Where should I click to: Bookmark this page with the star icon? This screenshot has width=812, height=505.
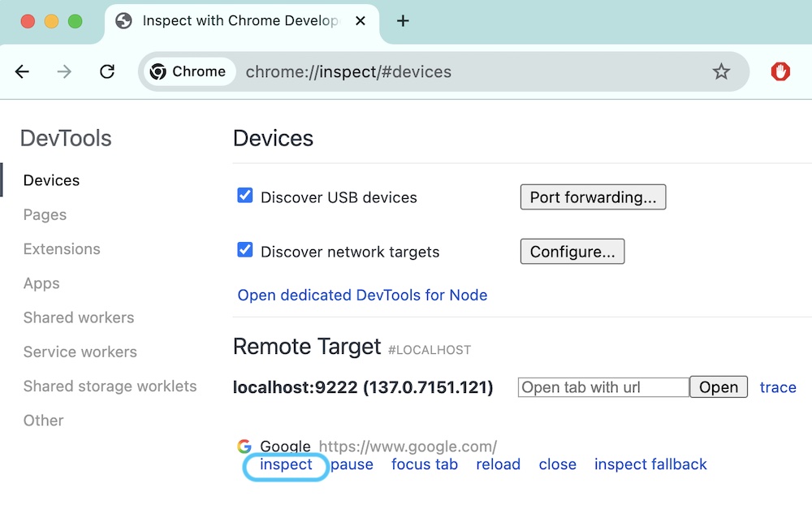coord(721,71)
